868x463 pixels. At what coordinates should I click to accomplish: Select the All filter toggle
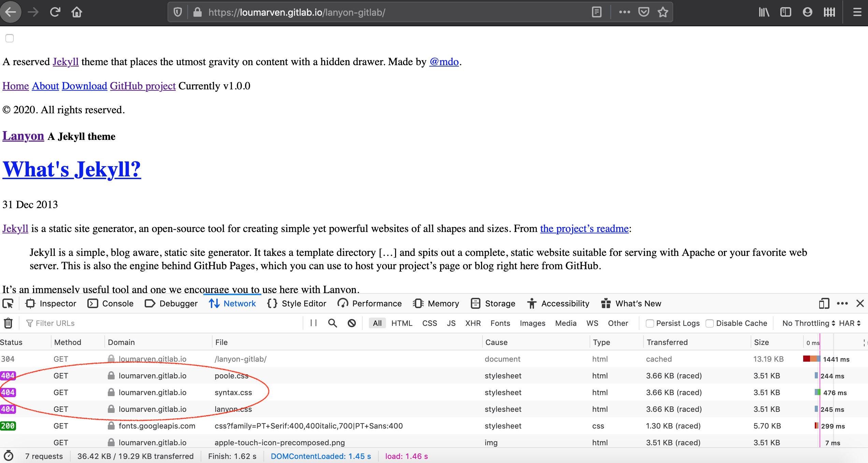click(377, 323)
